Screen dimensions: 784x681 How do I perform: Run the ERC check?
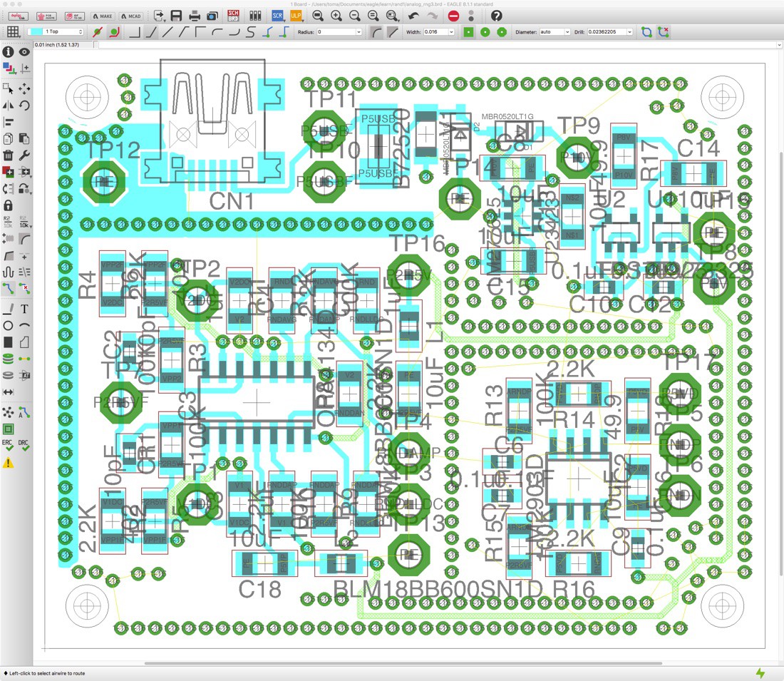tap(8, 446)
